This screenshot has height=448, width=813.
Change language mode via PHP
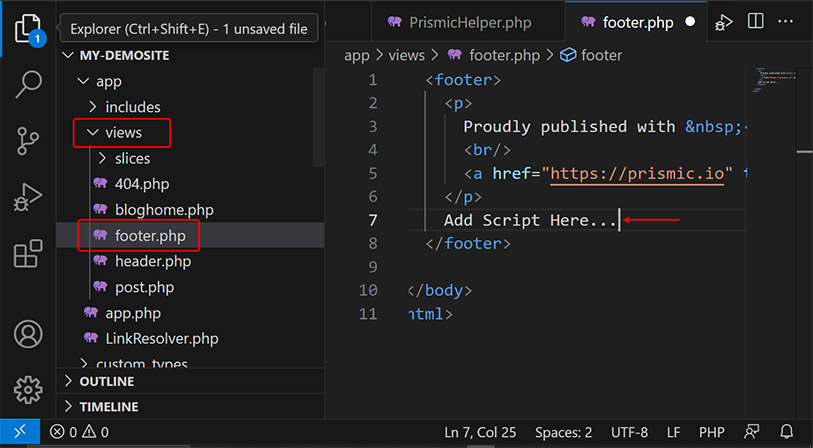(x=712, y=432)
